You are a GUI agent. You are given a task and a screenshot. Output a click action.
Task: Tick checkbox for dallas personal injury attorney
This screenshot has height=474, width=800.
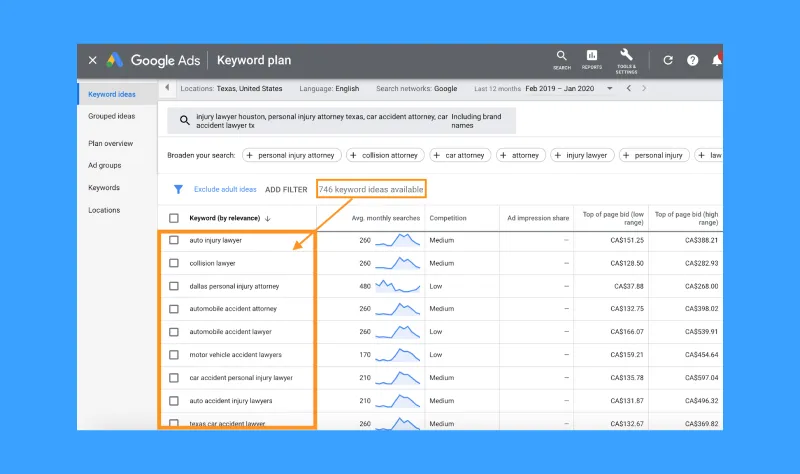(174, 286)
